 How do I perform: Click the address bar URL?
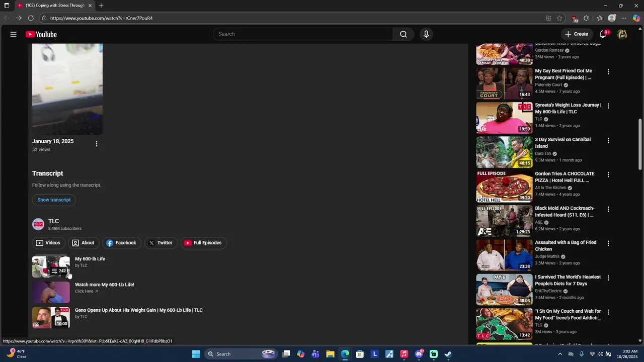[101, 18]
